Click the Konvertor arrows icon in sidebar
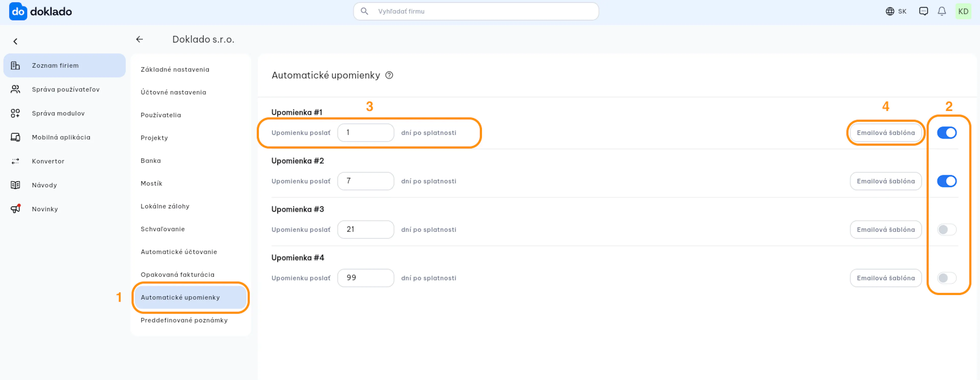980x380 pixels. (15, 161)
